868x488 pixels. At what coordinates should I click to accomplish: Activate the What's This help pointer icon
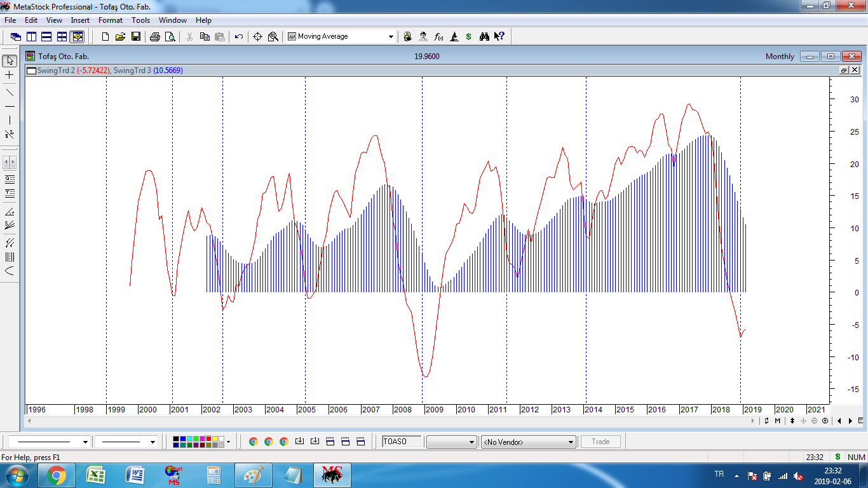499,37
